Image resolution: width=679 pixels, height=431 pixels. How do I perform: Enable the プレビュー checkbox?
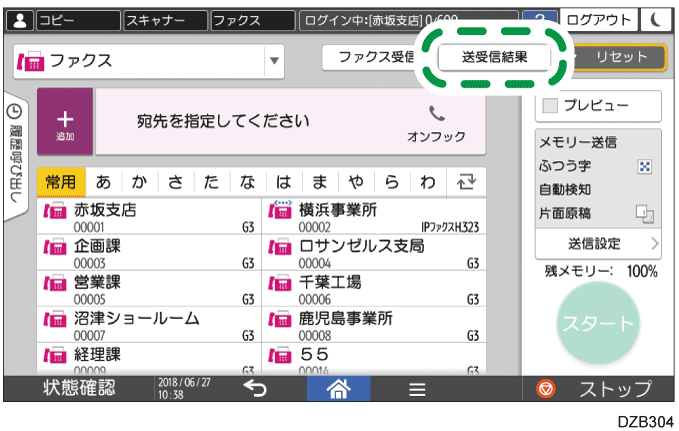tap(550, 105)
